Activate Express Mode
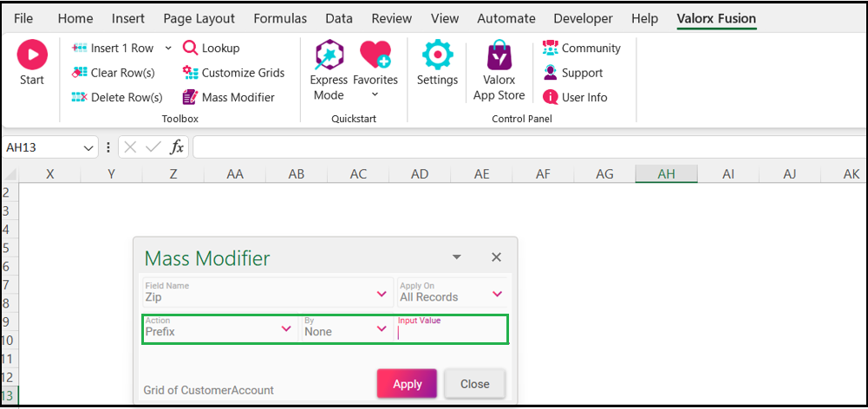Viewport: 868px width, 409px height. pyautogui.click(x=329, y=71)
